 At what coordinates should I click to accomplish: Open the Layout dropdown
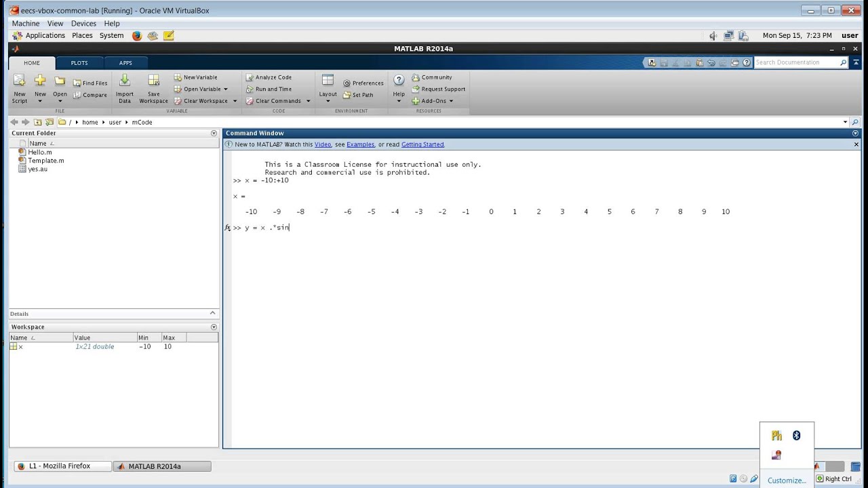[x=328, y=89]
